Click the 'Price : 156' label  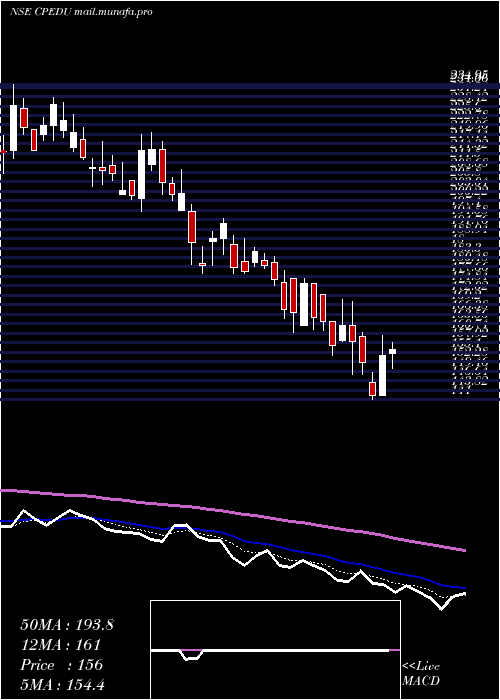click(62, 665)
